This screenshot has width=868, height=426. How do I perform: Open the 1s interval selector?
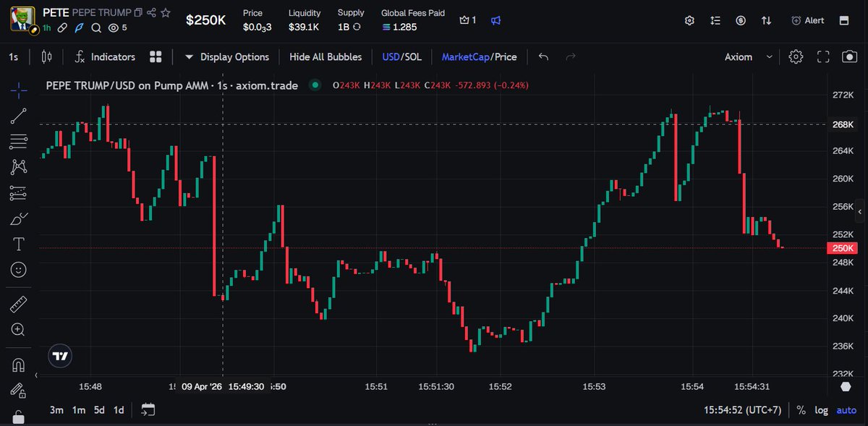14,56
